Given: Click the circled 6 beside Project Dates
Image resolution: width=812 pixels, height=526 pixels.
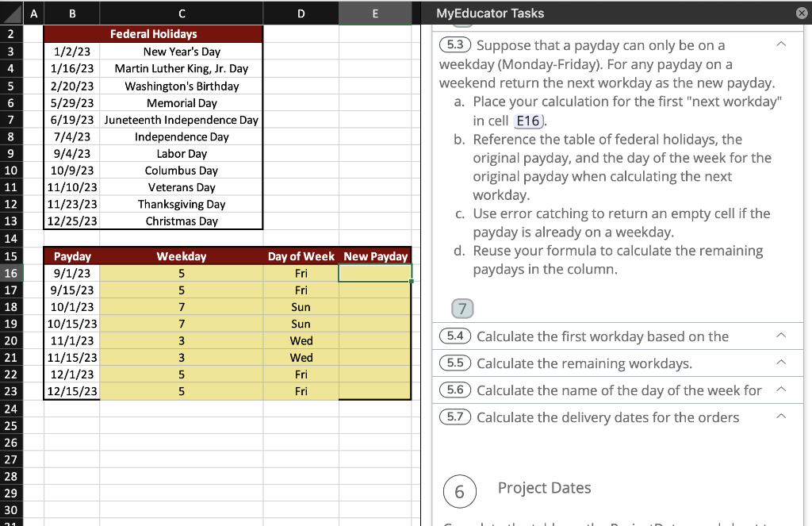Looking at the screenshot, I should (x=461, y=492).
